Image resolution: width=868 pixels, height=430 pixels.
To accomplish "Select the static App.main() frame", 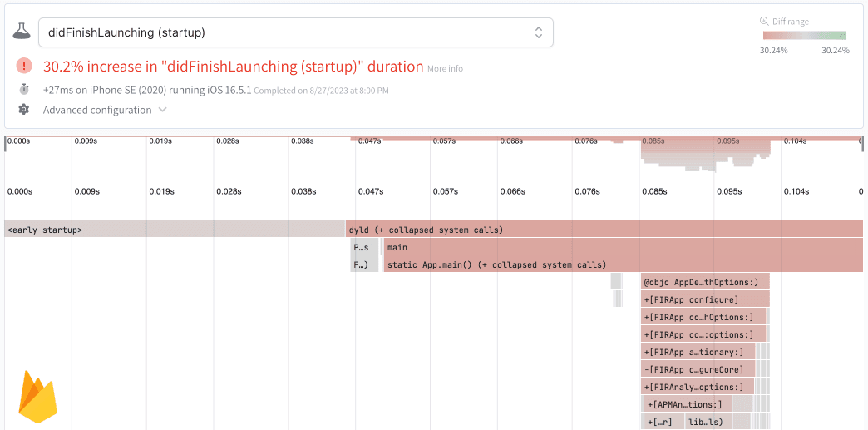I will tap(622, 264).
